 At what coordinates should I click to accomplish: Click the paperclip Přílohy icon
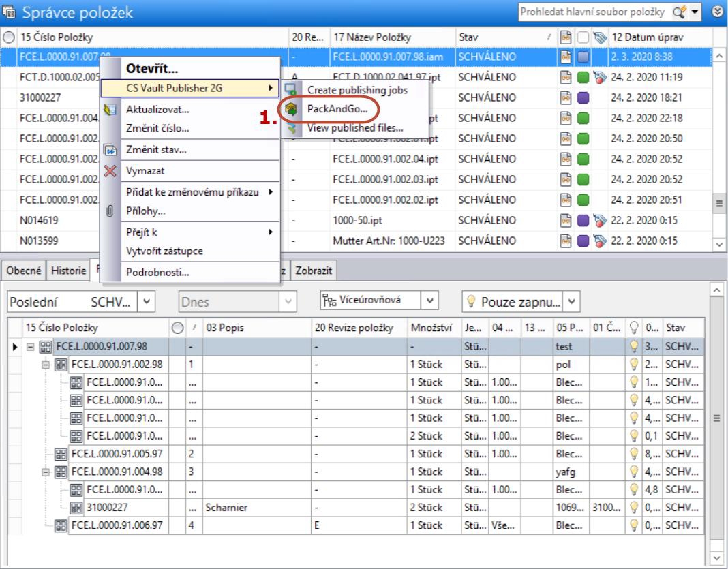[110, 211]
